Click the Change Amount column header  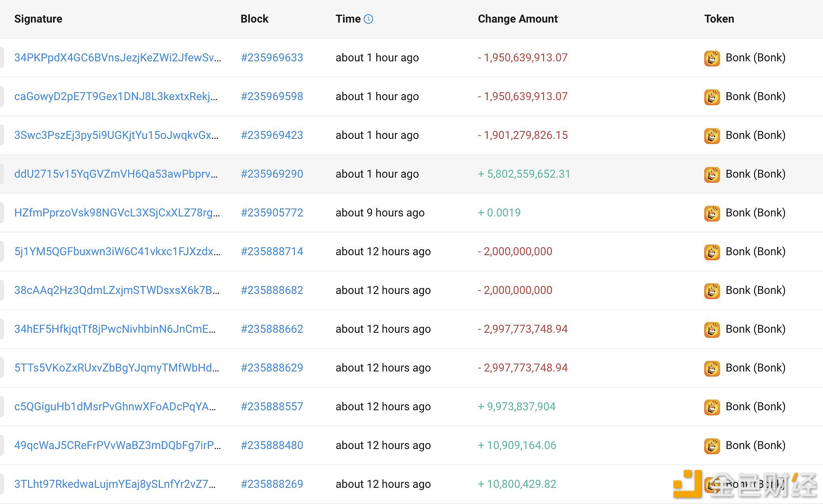(518, 19)
